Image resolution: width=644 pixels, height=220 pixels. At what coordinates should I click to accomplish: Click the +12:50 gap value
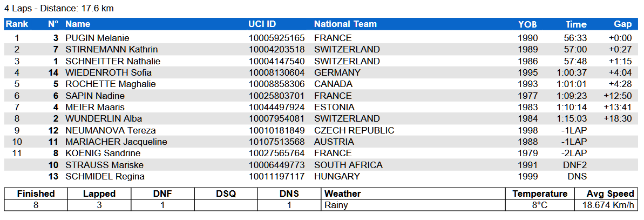(x=618, y=96)
